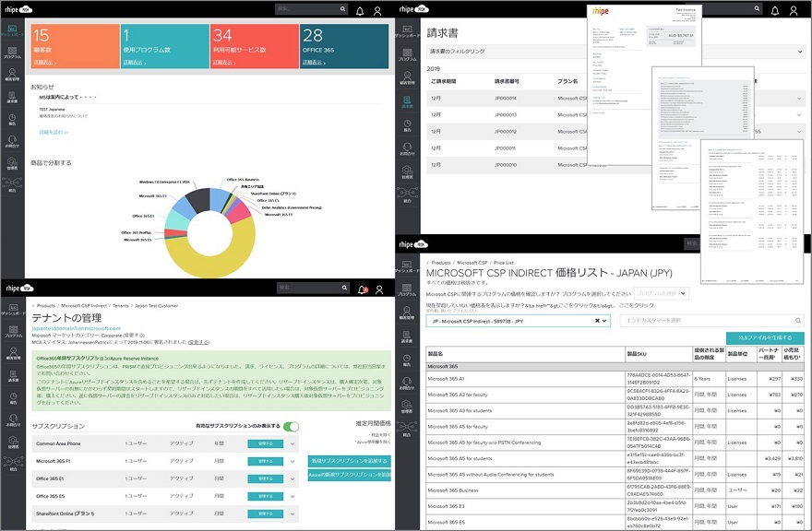Go to Microsoft CSP breadcrumb in price list window
Image resolution: width=812 pixels, height=531 pixels.
coord(472,263)
